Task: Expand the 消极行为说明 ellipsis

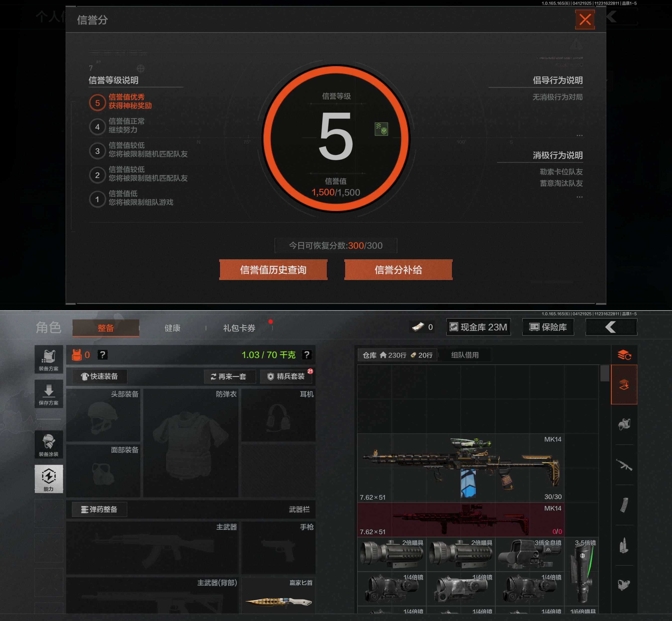Action: [x=579, y=197]
